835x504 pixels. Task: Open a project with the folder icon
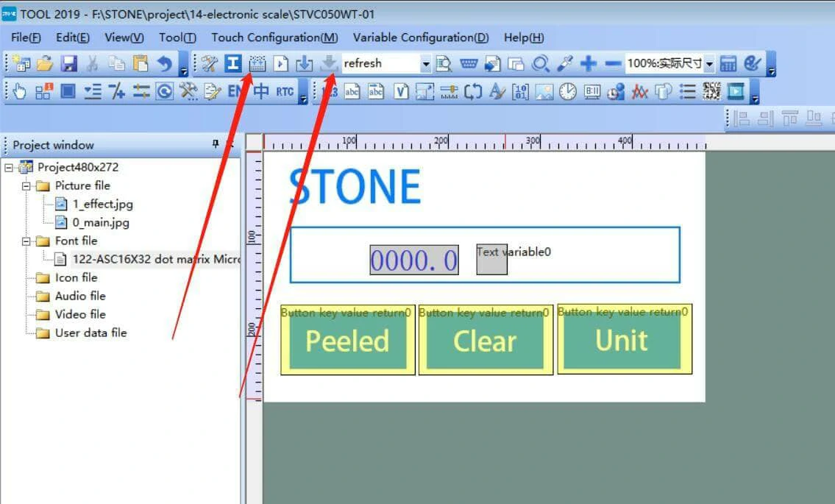(45, 63)
